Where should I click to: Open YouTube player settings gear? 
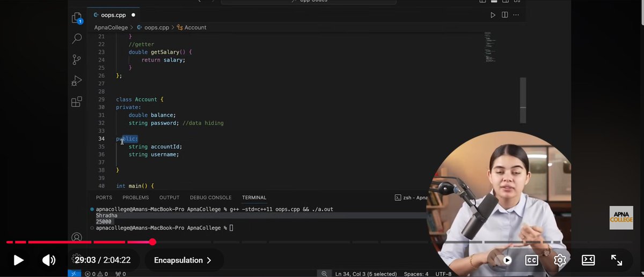point(560,260)
